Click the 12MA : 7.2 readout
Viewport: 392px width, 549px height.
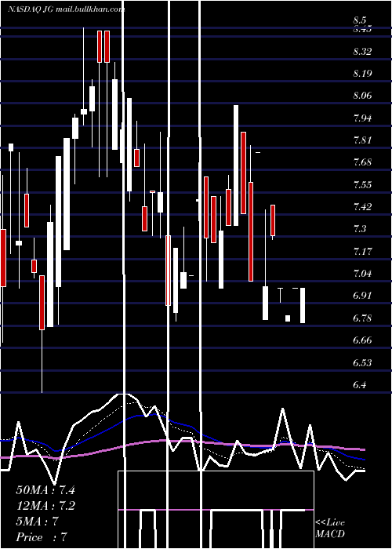point(45,506)
